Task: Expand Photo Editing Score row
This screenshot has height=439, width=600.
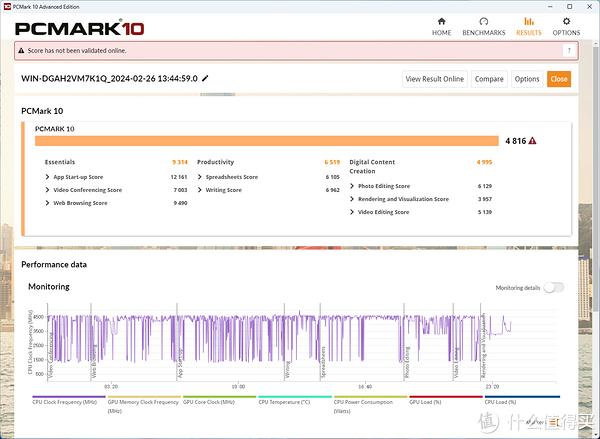Action: pos(352,186)
